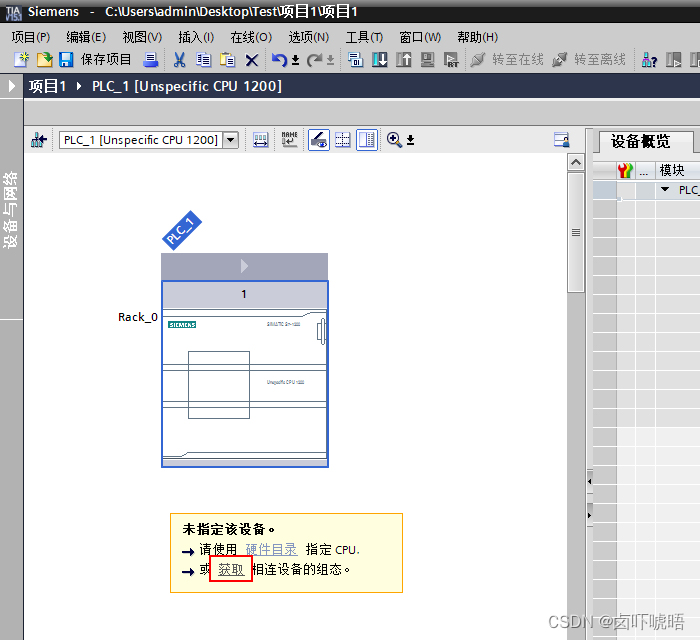This screenshot has width=700, height=640.
Task: Paste from clipboard with paste icon
Action: click(x=228, y=59)
